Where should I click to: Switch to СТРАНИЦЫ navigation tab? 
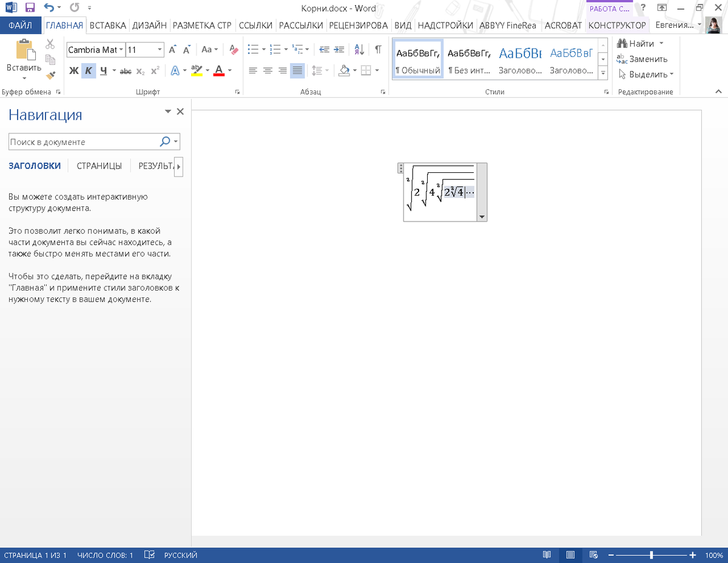pos(99,166)
